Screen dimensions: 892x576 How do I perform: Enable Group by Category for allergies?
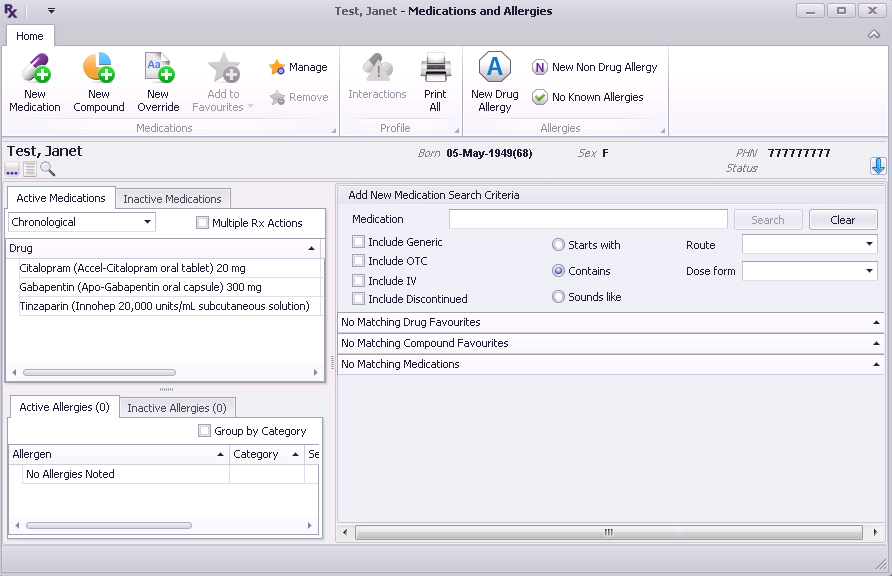[204, 431]
